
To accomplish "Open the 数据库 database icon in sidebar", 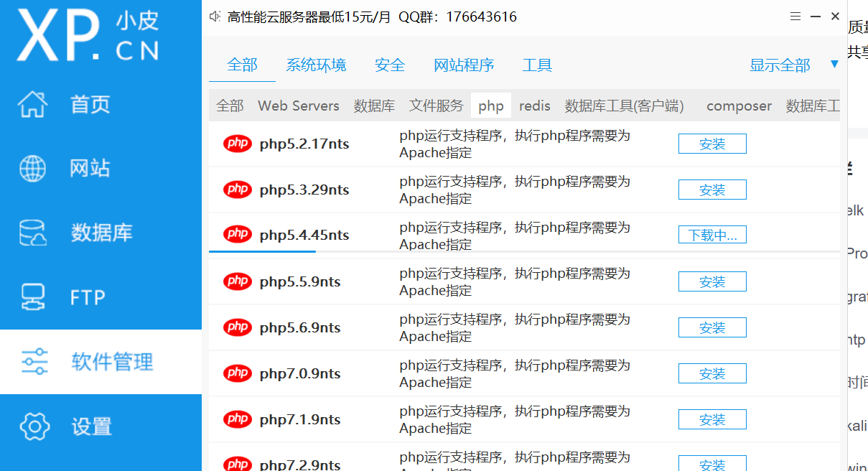I will coord(32,233).
